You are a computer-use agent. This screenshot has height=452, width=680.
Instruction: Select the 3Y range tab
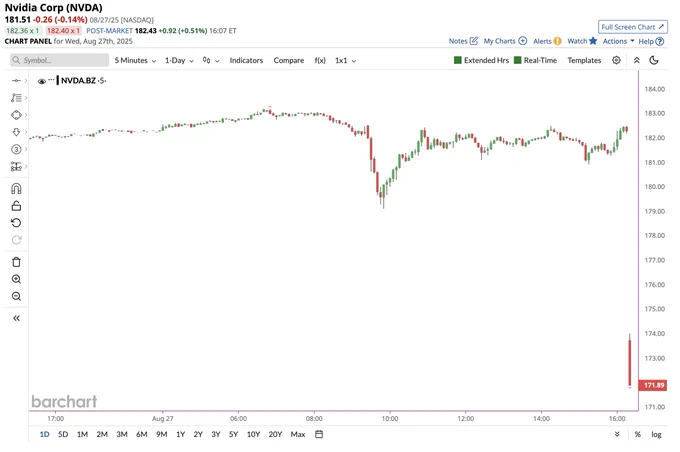click(x=216, y=434)
